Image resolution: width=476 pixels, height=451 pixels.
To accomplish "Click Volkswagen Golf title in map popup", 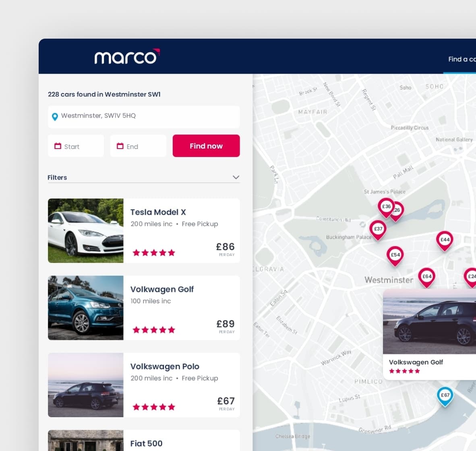I will 416,362.
